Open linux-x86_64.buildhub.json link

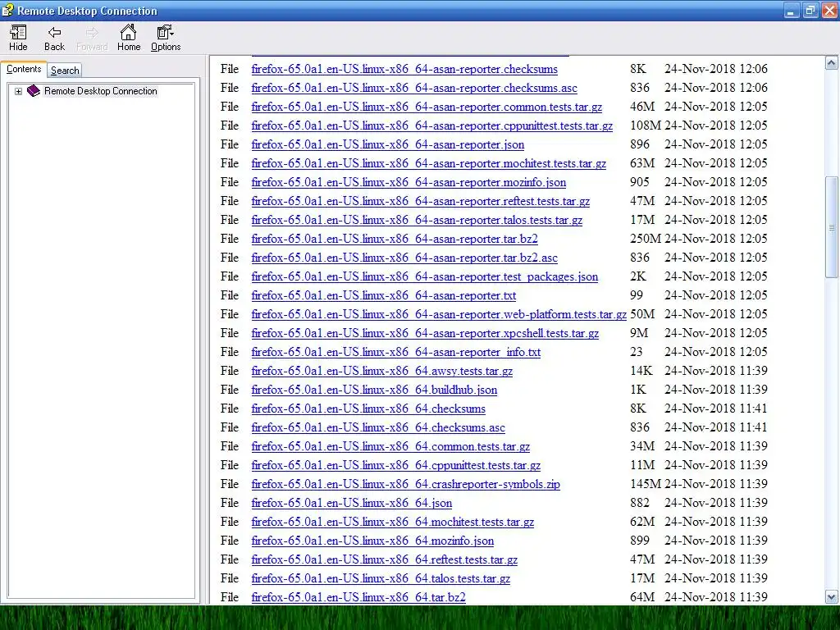click(374, 390)
